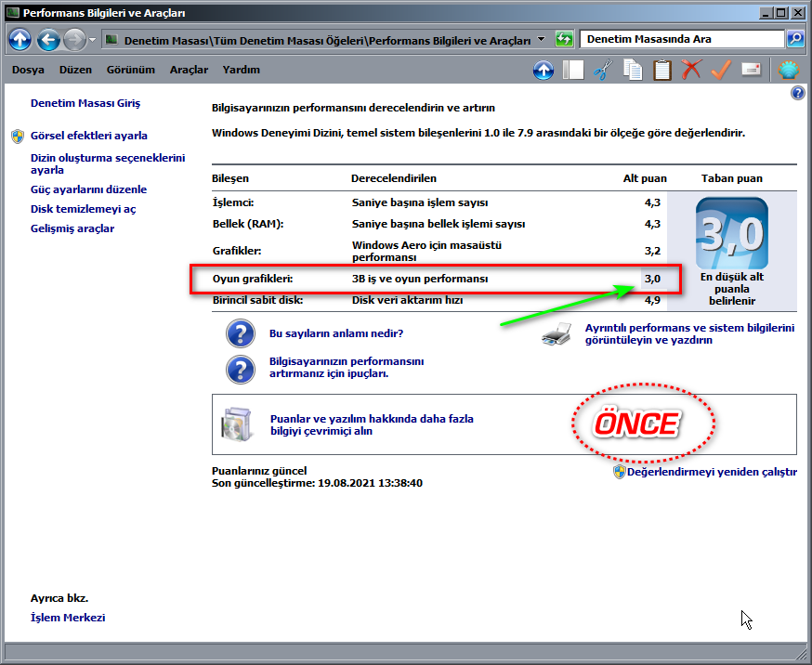This screenshot has height=665, width=812.
Task: Click the Up folder navigation button
Action: (x=20, y=39)
